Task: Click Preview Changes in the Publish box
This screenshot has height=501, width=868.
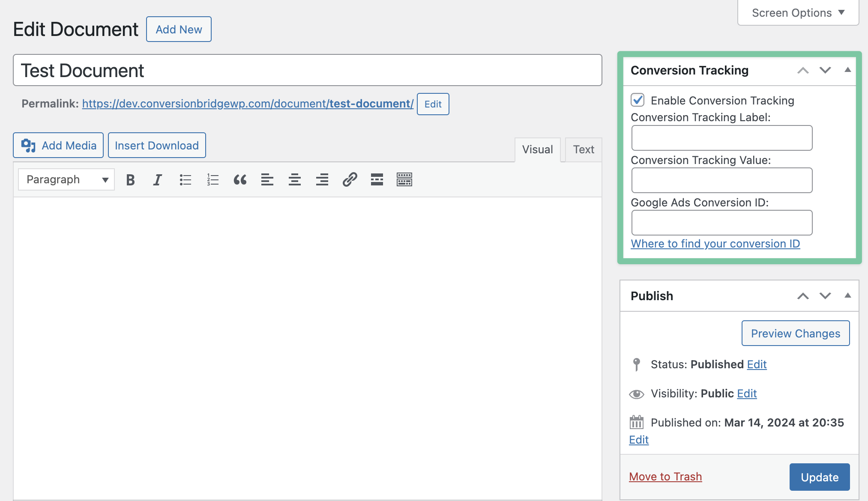Action: point(795,333)
